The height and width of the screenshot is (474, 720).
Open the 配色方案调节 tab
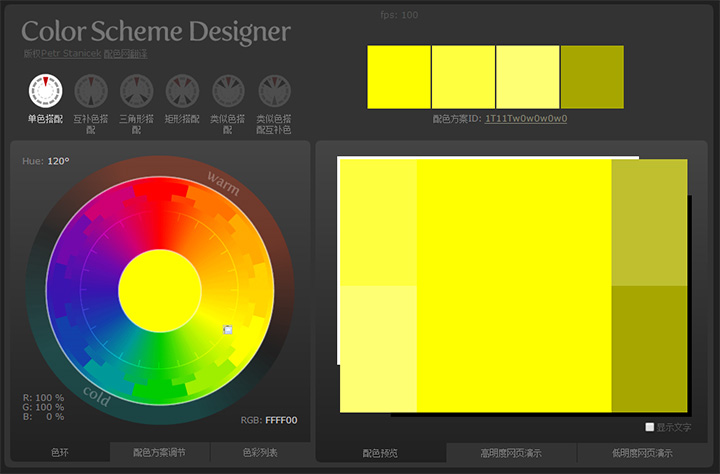click(159, 452)
